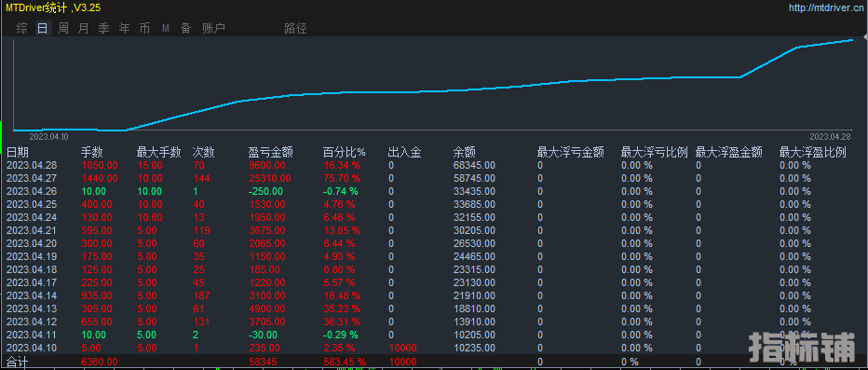The image size is (868, 370).
Task: Click balance 33435.00
Action: click(474, 191)
